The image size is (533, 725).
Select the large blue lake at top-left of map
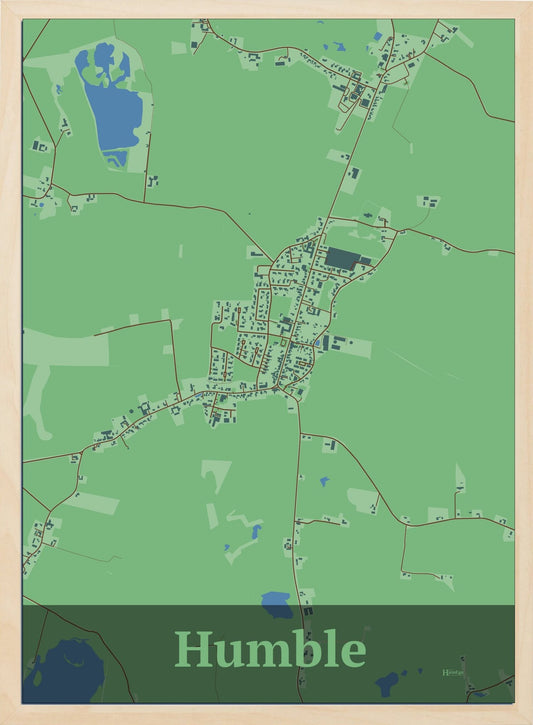click(x=111, y=97)
